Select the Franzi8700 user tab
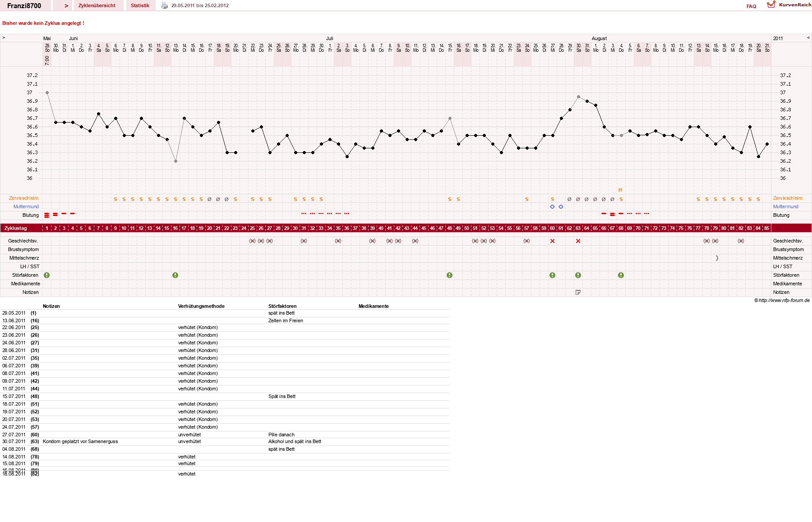The image size is (812, 522). [x=24, y=5]
